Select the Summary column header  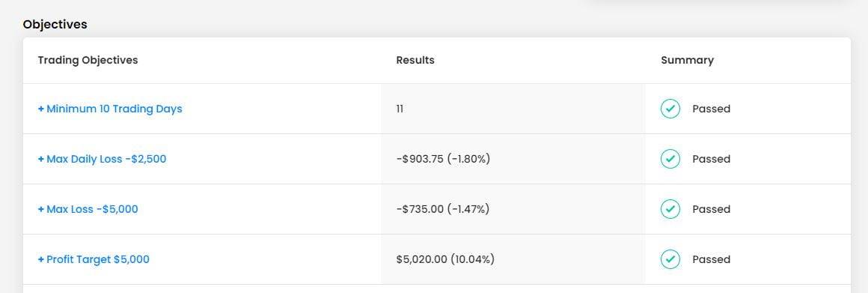click(x=687, y=61)
